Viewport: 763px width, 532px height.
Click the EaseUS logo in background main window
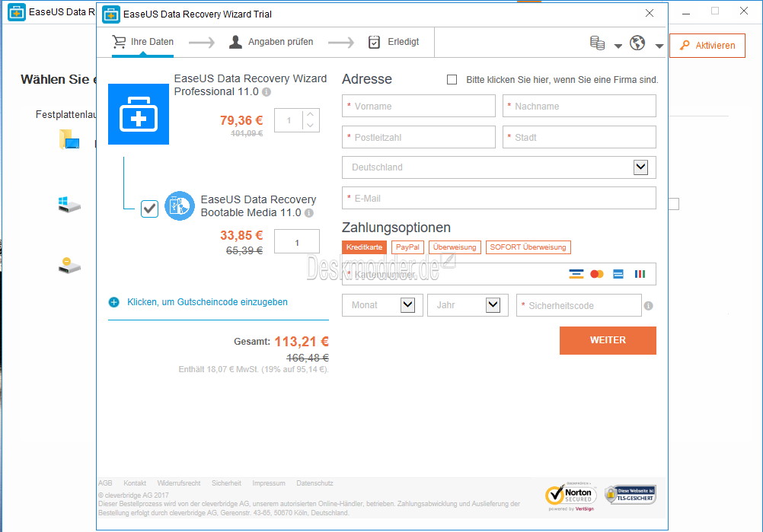point(17,12)
